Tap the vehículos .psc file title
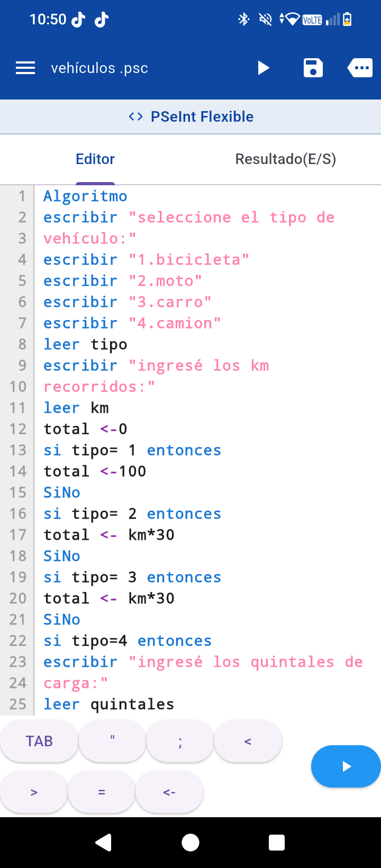This screenshot has width=381, height=868. [99, 68]
